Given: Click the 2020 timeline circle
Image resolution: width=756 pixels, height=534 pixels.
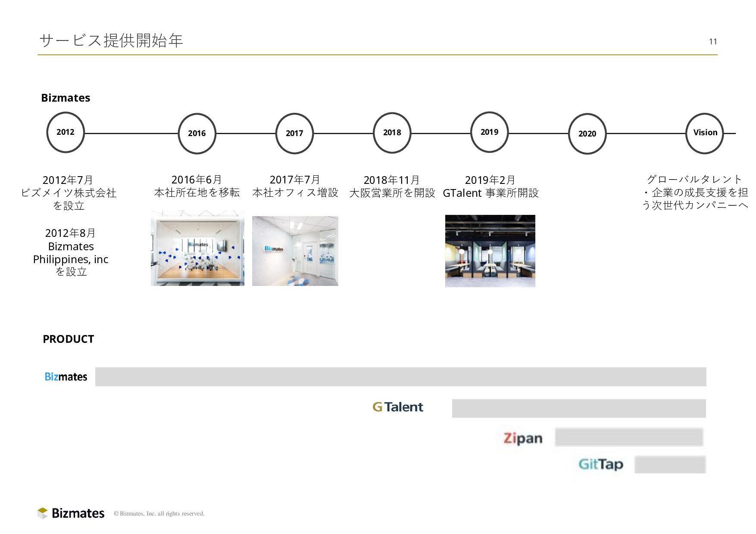Looking at the screenshot, I should pyautogui.click(x=587, y=134).
